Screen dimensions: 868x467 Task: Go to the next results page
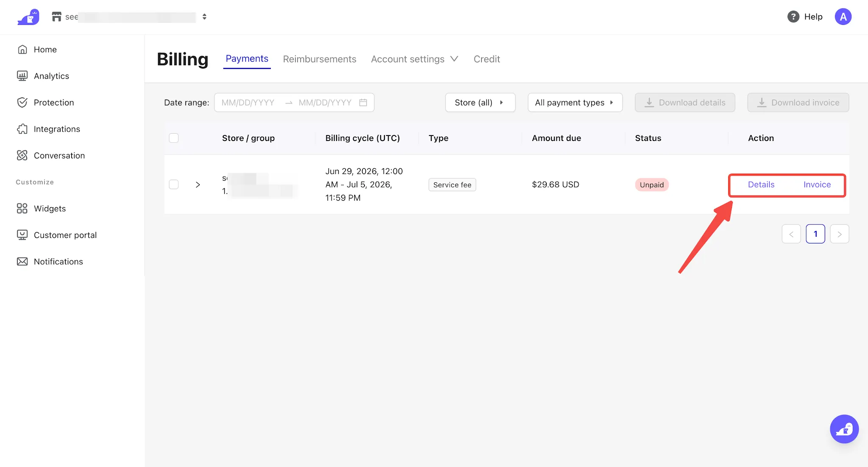click(840, 234)
